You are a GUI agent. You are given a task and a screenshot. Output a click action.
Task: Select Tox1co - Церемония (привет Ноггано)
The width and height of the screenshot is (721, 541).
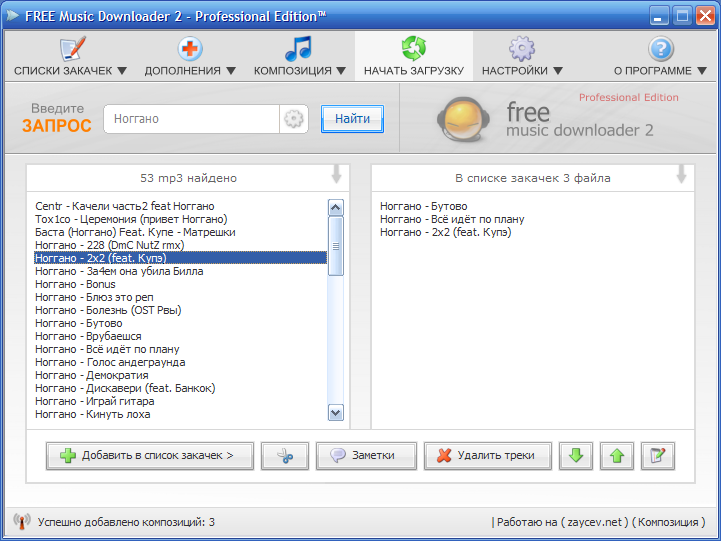tap(131, 219)
